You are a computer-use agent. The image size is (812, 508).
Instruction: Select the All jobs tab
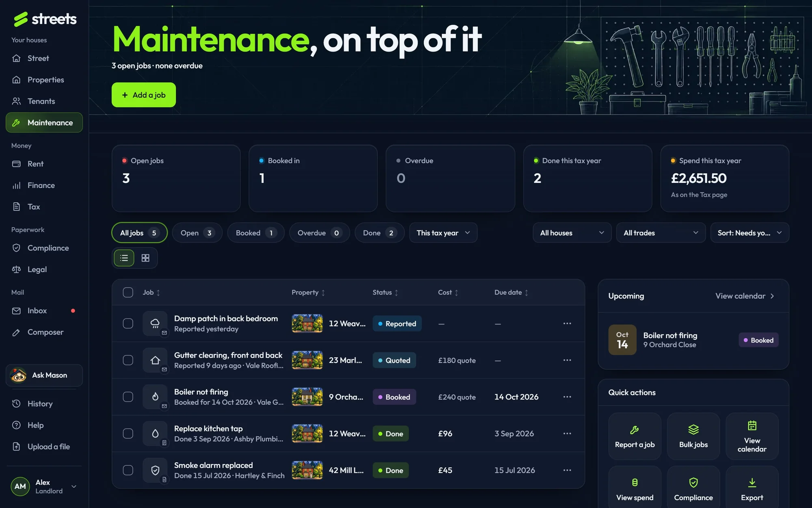click(x=139, y=233)
